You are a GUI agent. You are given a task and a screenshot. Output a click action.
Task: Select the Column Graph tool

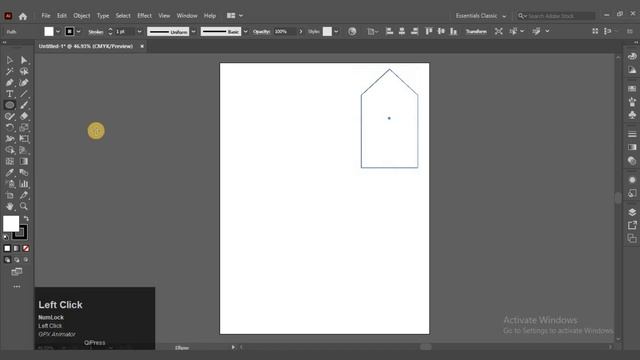(24, 184)
